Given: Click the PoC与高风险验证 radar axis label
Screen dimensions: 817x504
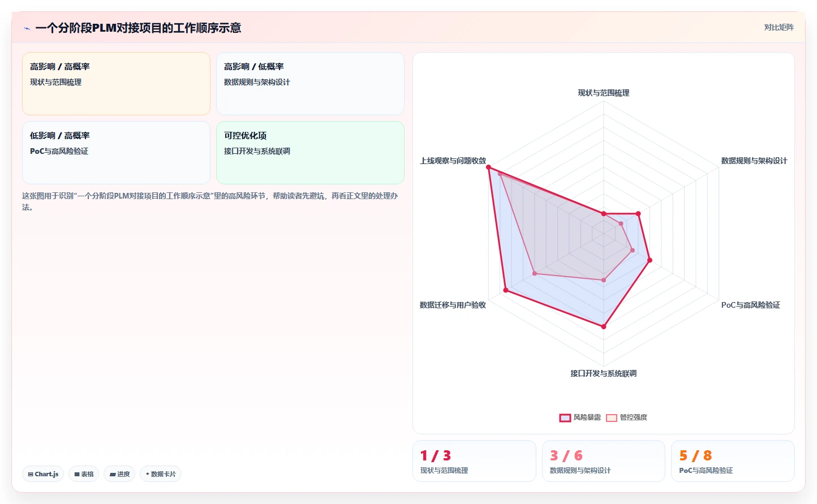Looking at the screenshot, I should pyautogui.click(x=750, y=305).
